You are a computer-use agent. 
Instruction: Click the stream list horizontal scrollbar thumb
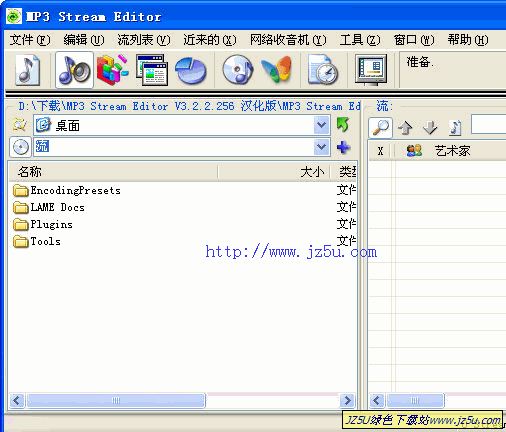[x=415, y=400]
